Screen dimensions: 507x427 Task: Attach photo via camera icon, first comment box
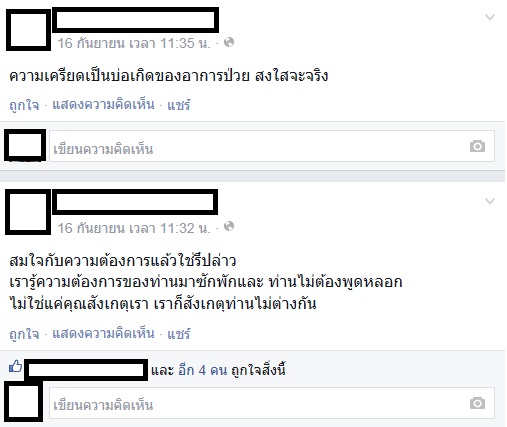tap(477, 146)
